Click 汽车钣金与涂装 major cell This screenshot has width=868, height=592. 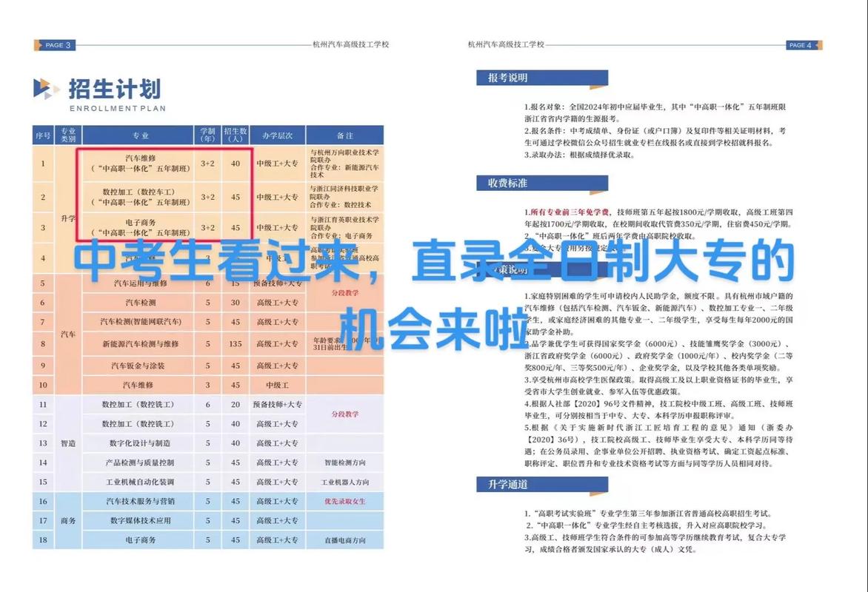(138, 366)
